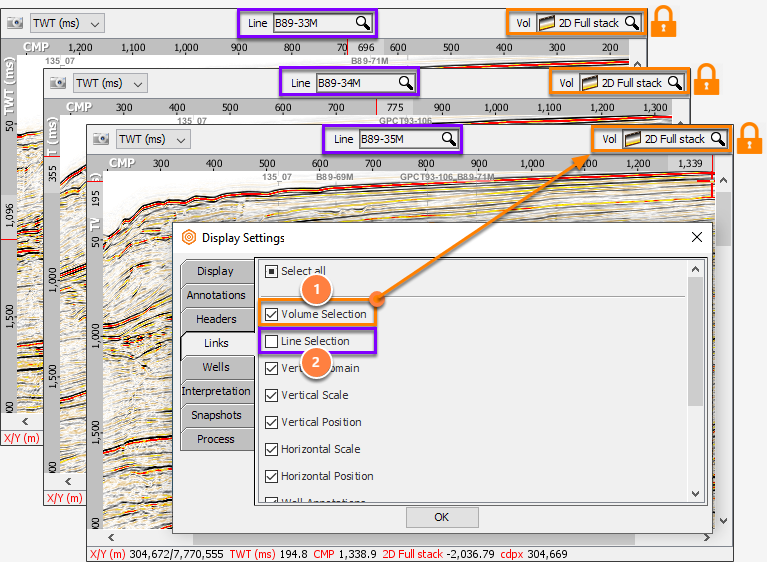The width and height of the screenshot is (767, 562).
Task: Uncheck the Volume Selection checkbox
Action: 271,314
